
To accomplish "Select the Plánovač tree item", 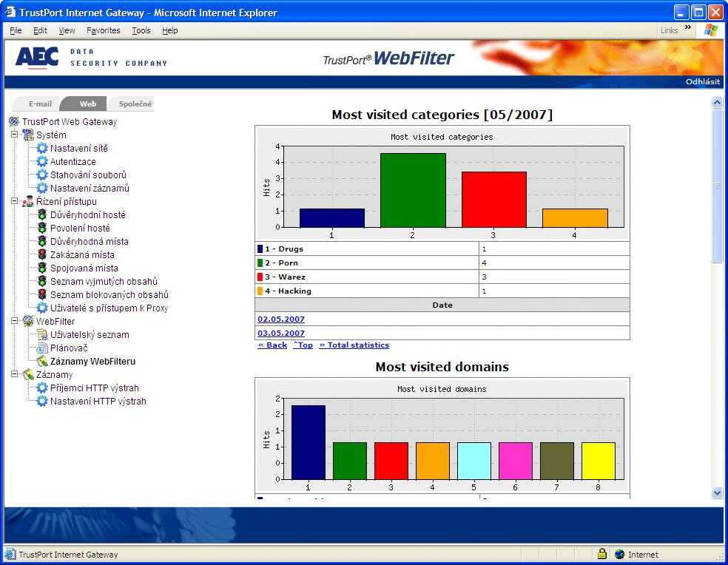I will pos(69,348).
